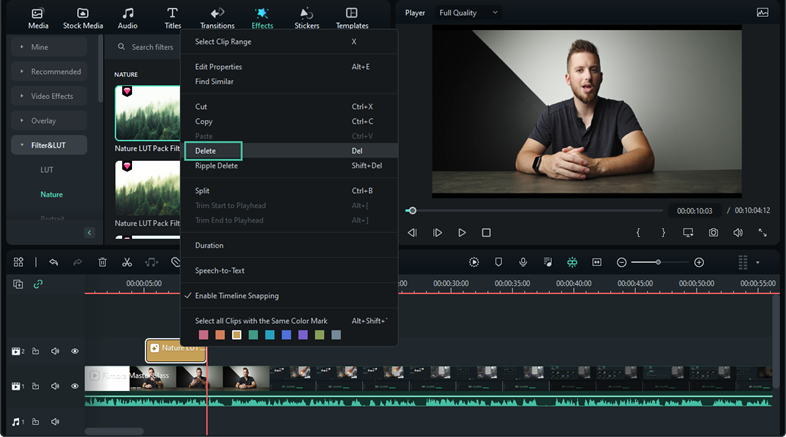Choose Split in the context menu
The height and width of the screenshot is (437, 786).
289,190
